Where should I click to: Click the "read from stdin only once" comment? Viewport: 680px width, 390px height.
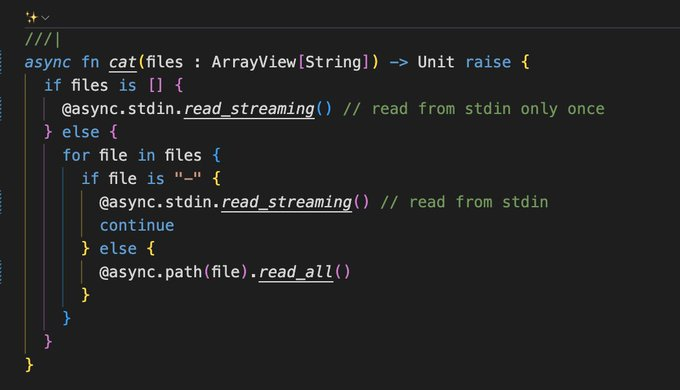[x=474, y=108]
